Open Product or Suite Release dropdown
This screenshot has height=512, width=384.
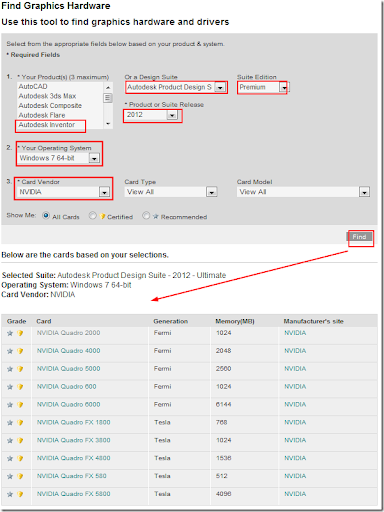(x=152, y=115)
